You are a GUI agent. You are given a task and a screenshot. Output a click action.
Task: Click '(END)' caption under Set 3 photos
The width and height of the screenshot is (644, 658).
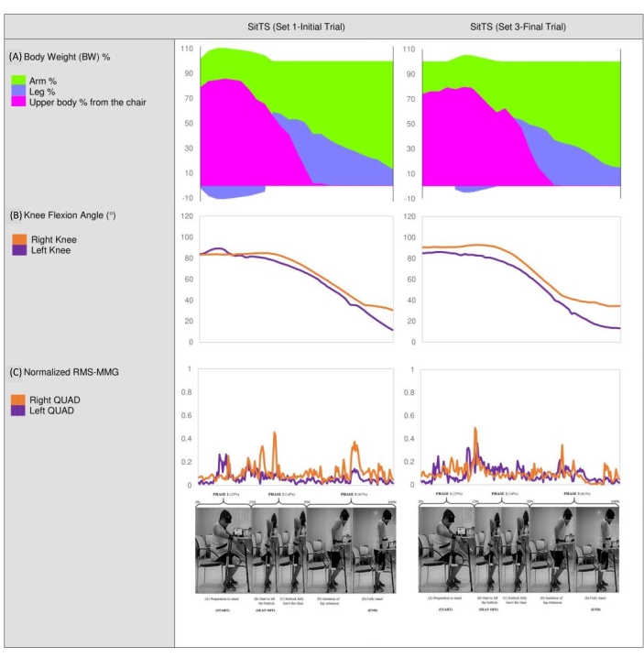tap(595, 609)
